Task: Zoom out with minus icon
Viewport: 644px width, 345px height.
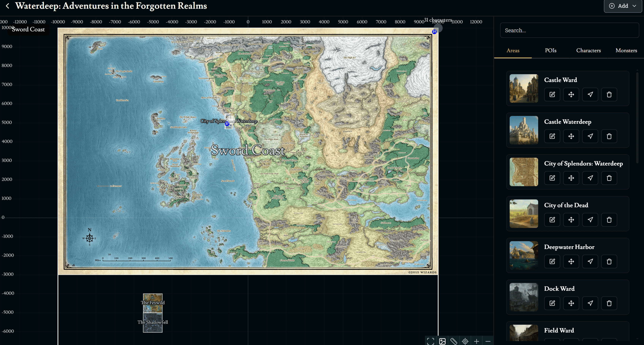Action: (x=488, y=341)
